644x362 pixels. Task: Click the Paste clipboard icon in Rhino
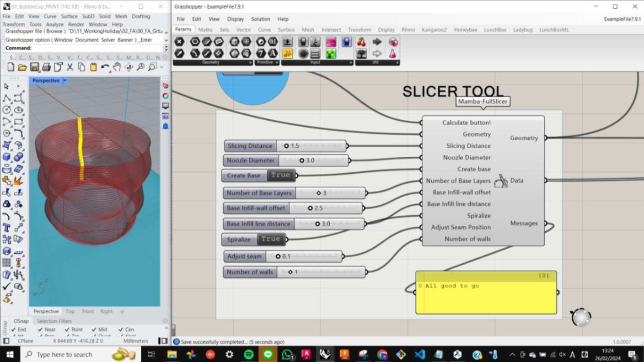coord(93,67)
